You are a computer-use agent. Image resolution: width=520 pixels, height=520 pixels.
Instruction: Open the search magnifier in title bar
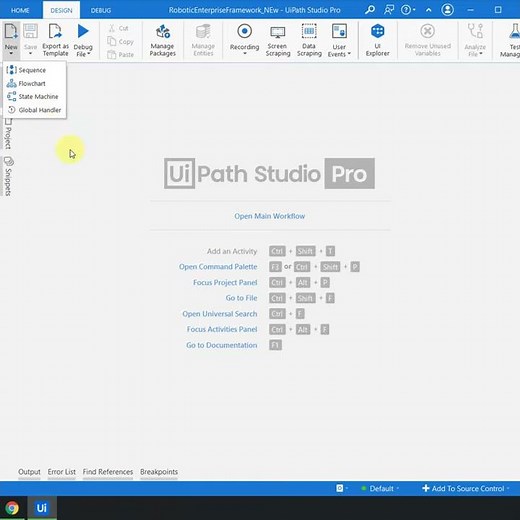(x=369, y=10)
